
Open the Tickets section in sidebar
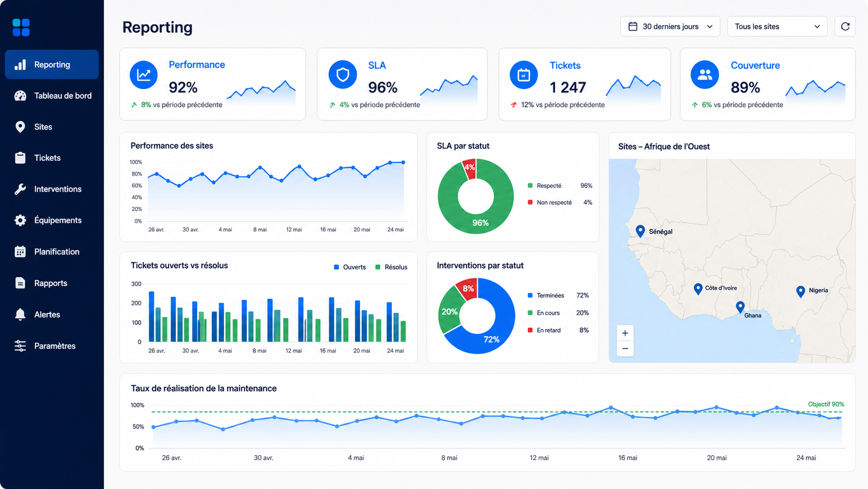click(52, 158)
